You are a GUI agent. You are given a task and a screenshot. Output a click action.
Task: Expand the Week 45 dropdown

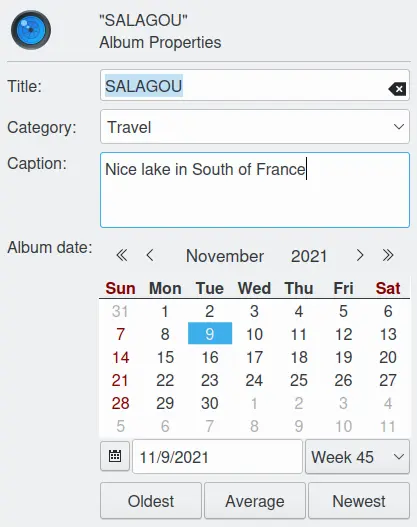[358, 457]
